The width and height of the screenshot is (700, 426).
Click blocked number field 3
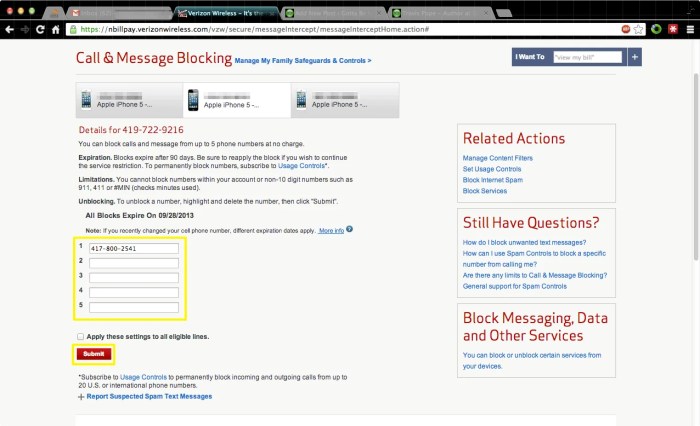click(134, 278)
